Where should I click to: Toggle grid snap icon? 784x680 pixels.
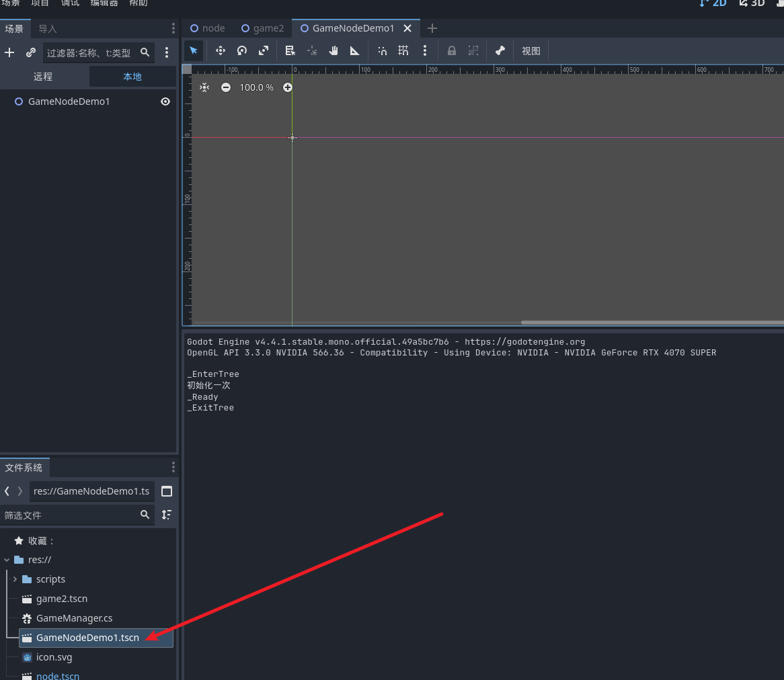(403, 50)
